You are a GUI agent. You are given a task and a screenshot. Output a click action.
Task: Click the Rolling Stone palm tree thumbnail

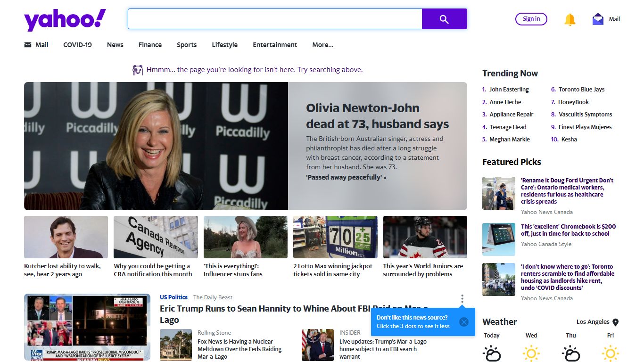[176, 345]
